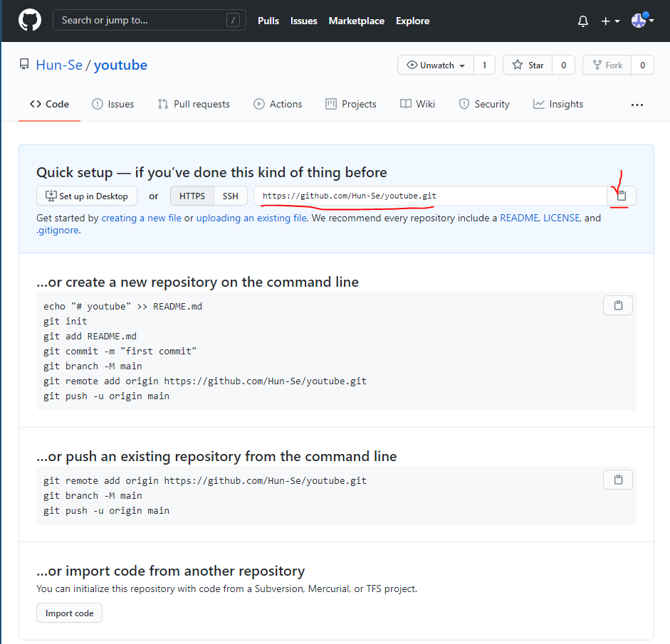The height and width of the screenshot is (644, 670).
Task: Open the youtube repository link
Action: pos(120,65)
